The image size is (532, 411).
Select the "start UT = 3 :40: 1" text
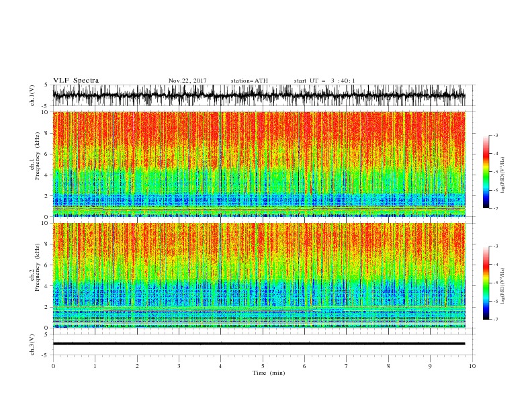click(324, 81)
